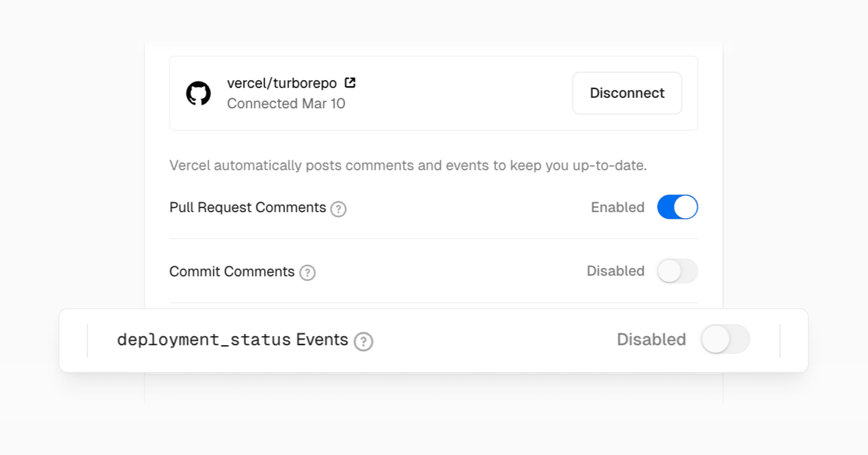Click the GitHub logo icon

point(198,93)
